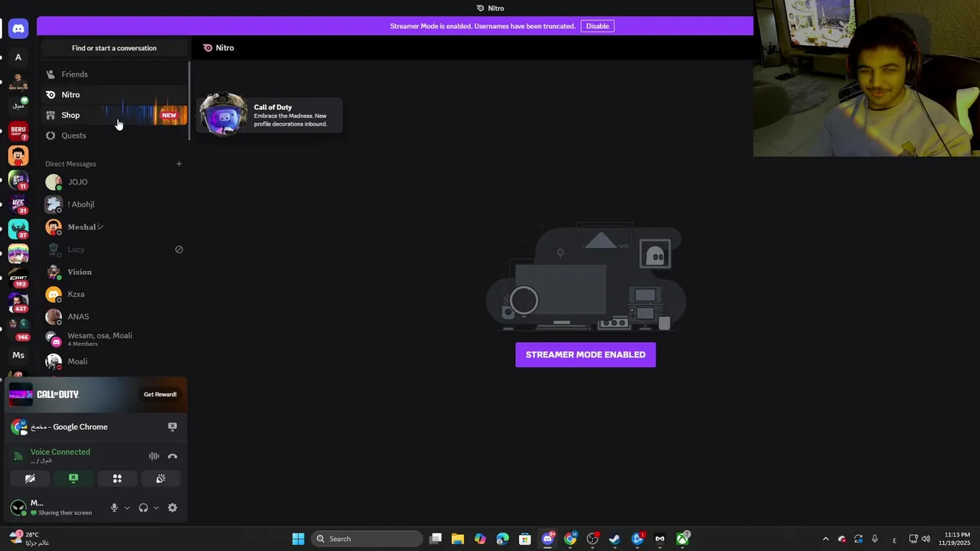Click user avatar in user panel

tap(18, 507)
